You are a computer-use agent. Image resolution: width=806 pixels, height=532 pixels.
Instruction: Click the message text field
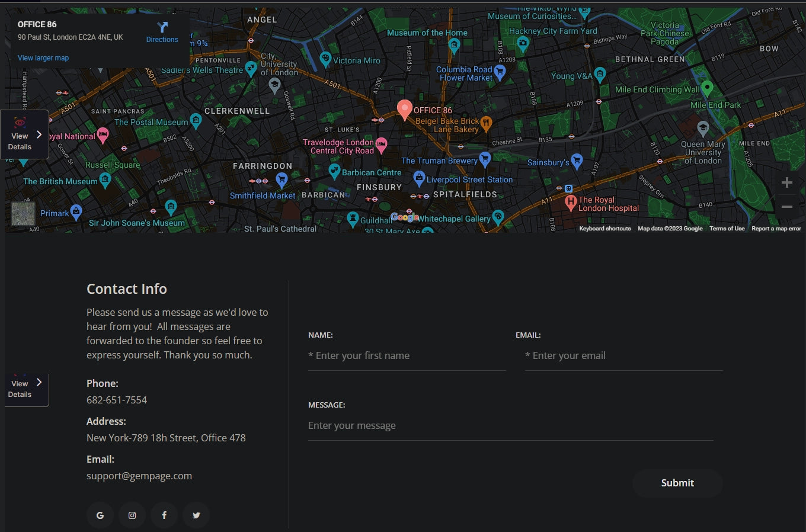pos(511,426)
